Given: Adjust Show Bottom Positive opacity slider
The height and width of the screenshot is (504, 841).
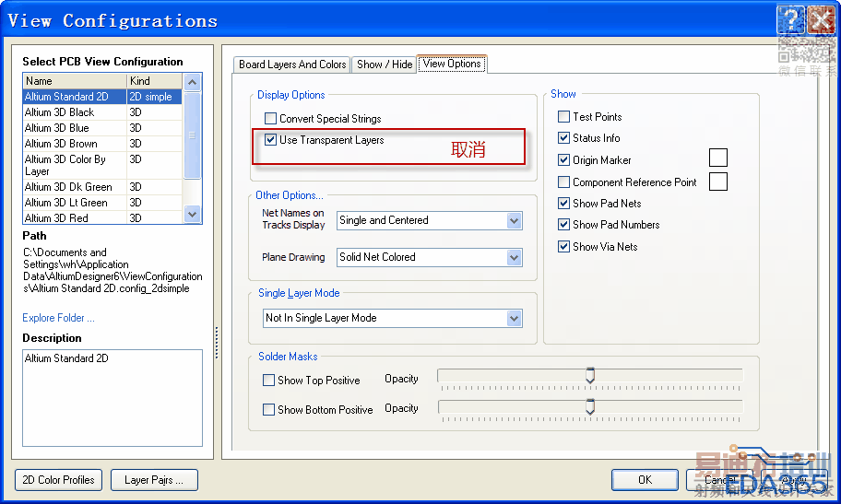Looking at the screenshot, I should pos(590,406).
